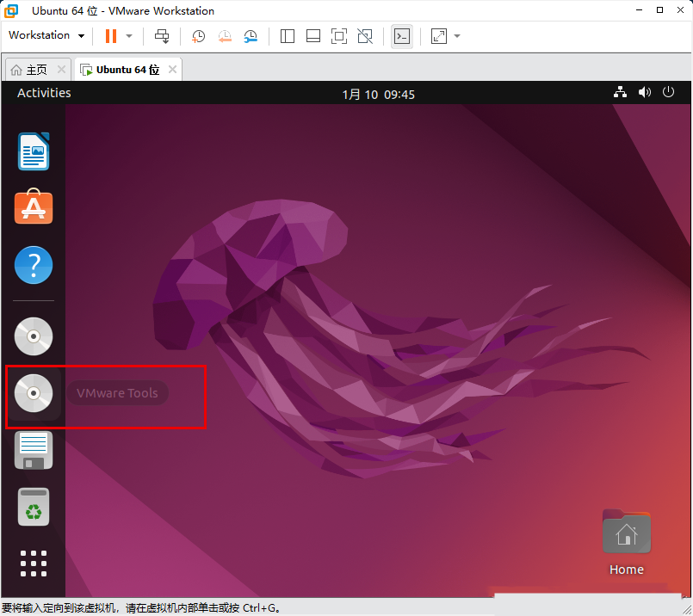Click the date and time display
The height and width of the screenshot is (616, 693).
(379, 92)
